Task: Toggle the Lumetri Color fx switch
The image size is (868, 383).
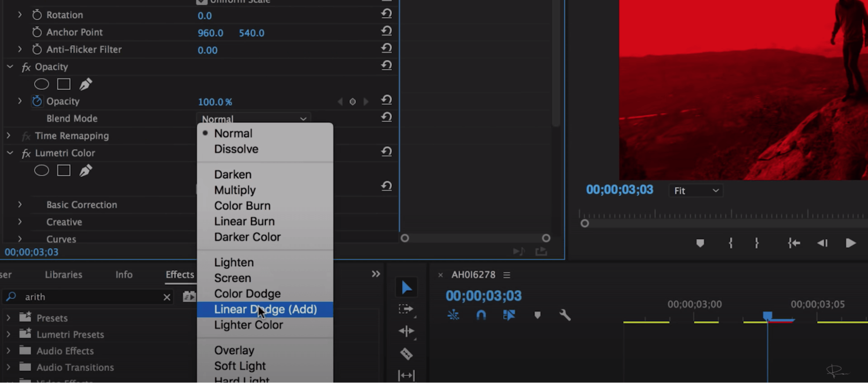Action: coord(26,153)
